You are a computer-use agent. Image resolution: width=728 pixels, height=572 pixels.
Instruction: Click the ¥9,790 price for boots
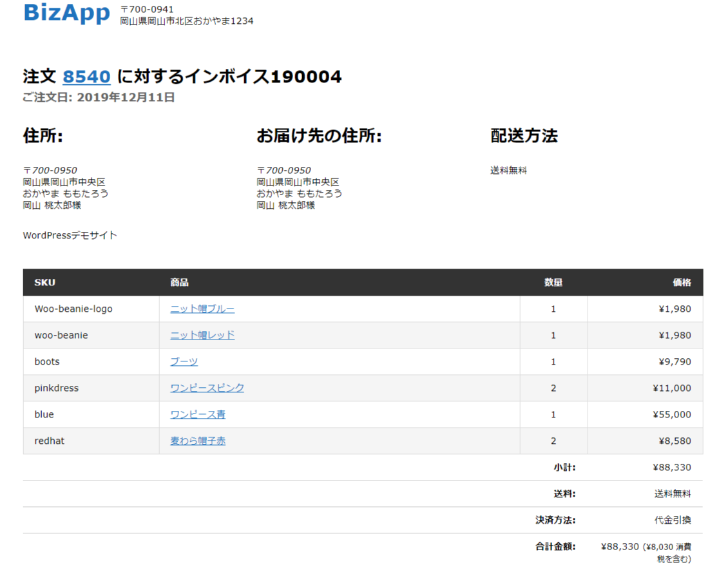click(675, 362)
